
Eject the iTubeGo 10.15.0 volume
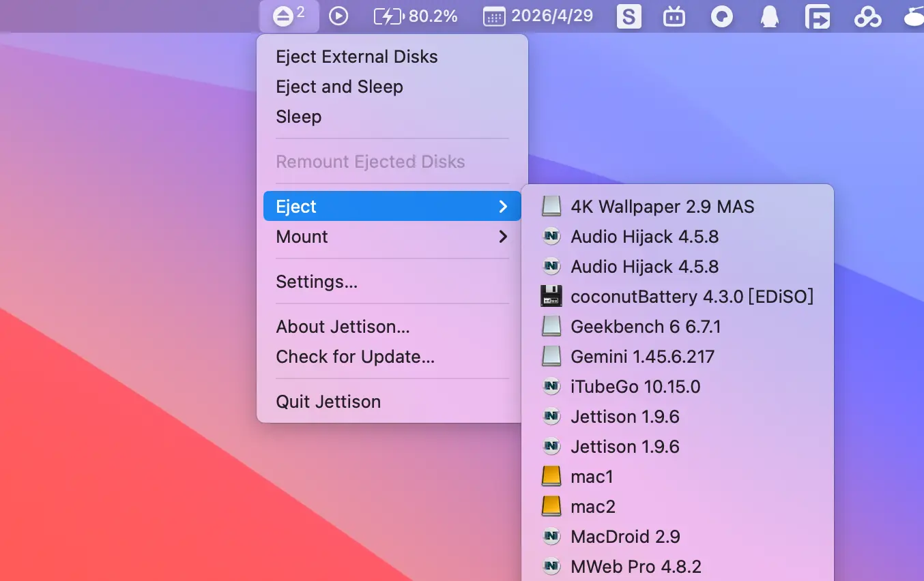point(678,387)
